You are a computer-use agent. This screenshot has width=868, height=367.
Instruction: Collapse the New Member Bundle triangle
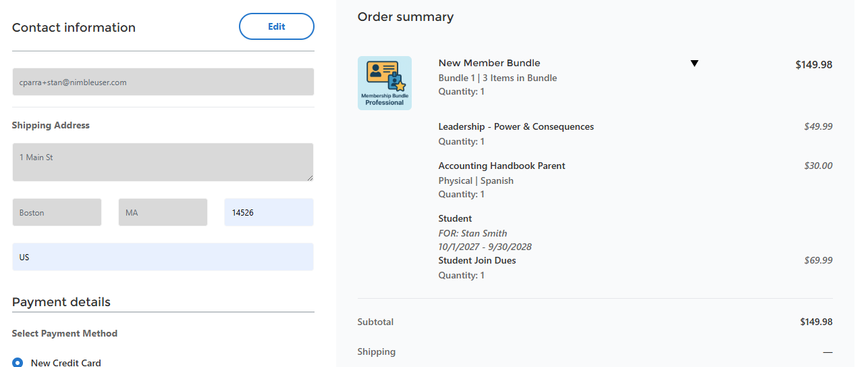(695, 64)
